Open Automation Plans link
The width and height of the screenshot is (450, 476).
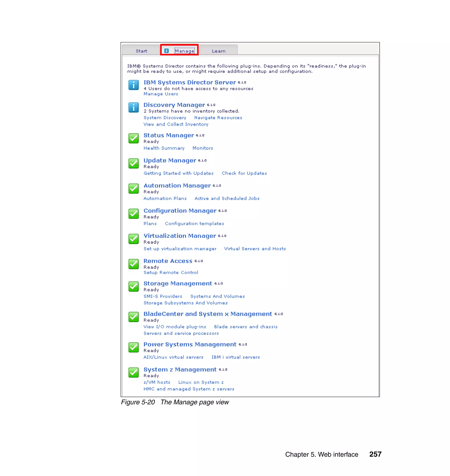[x=165, y=198]
